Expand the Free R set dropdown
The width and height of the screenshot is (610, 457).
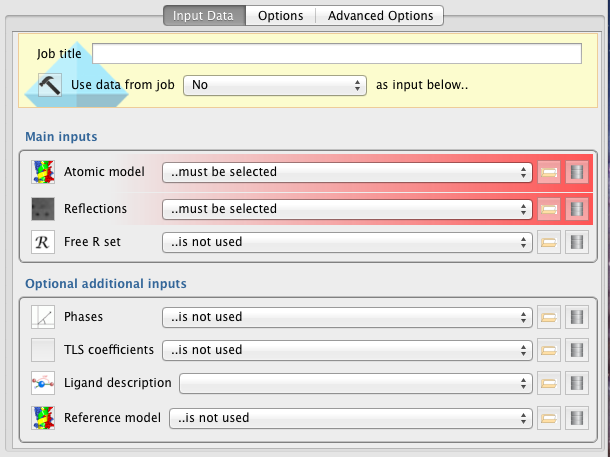click(347, 241)
